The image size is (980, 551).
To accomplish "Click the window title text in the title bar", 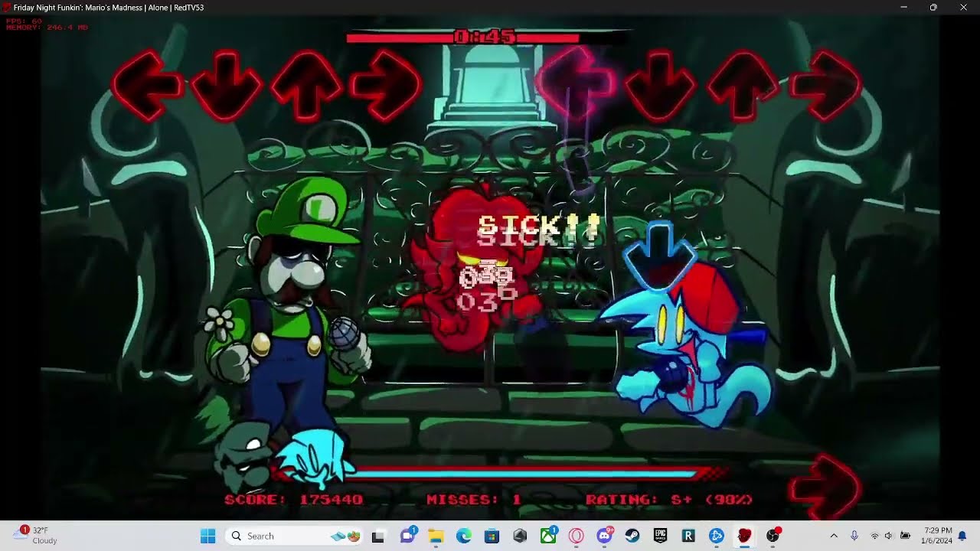I will [x=109, y=8].
